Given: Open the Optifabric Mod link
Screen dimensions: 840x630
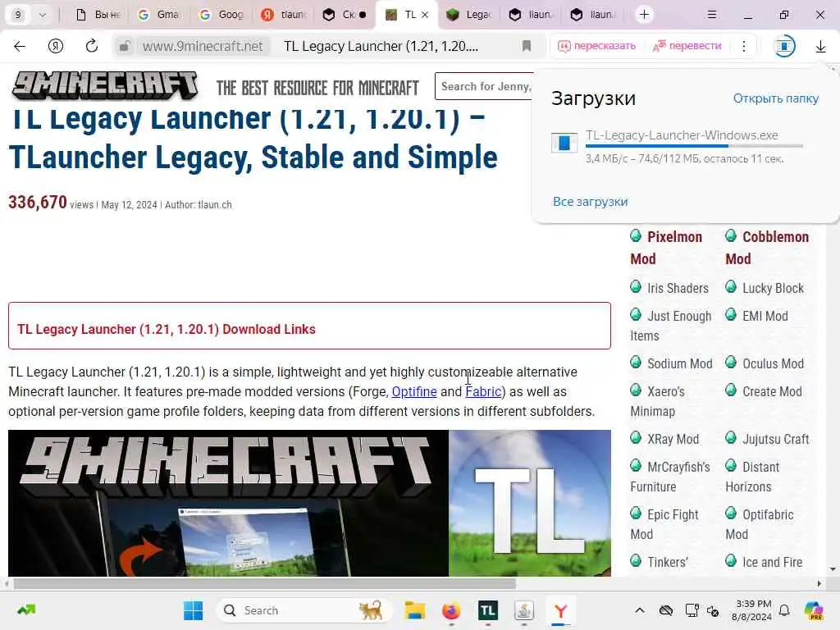Looking at the screenshot, I should click(759, 524).
